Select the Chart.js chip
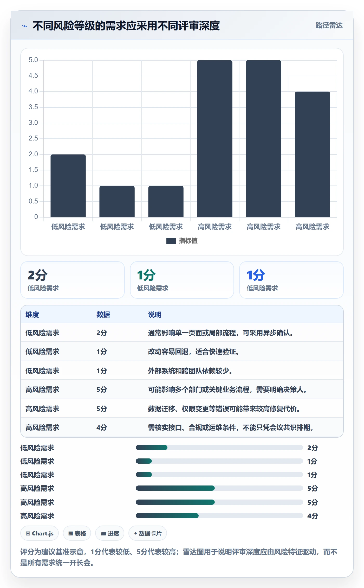364x588 pixels. coord(40,533)
